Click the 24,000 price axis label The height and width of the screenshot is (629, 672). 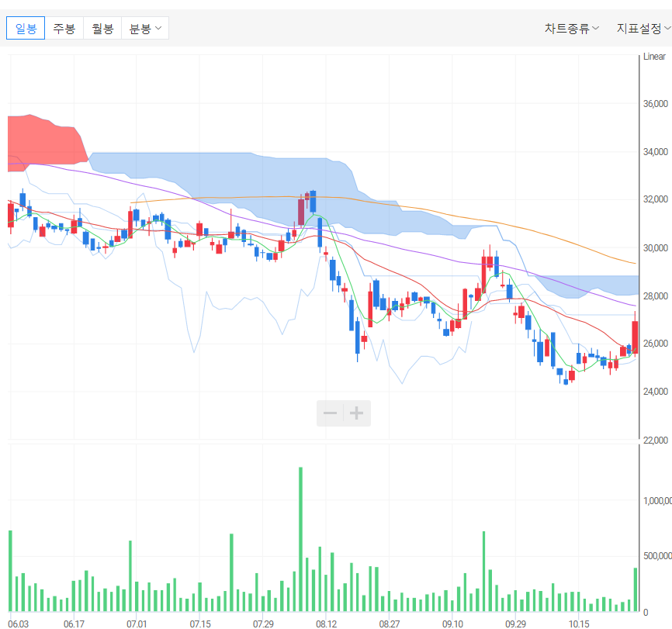coord(655,392)
